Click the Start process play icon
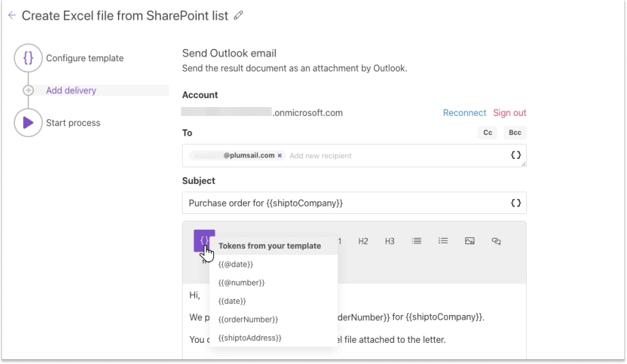The height and width of the screenshot is (364, 627). click(28, 123)
